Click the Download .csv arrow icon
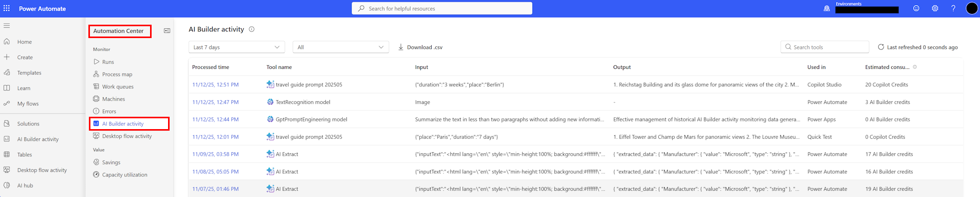 [401, 47]
